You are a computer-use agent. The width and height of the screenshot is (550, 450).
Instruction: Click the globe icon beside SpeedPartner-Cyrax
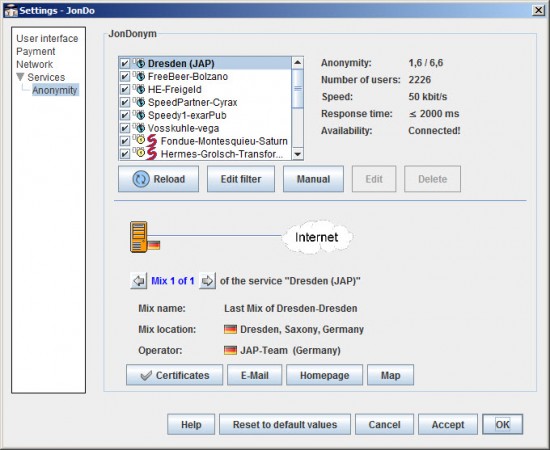(140, 102)
